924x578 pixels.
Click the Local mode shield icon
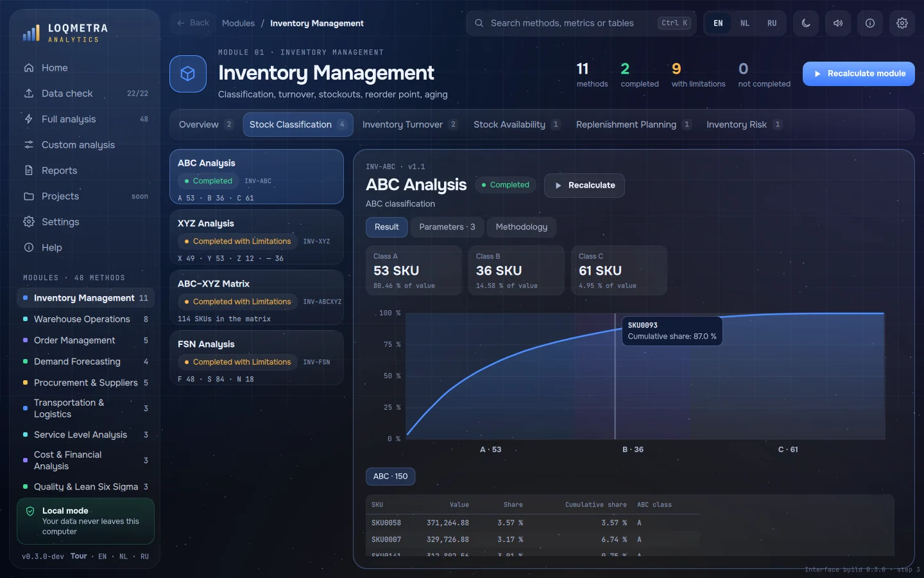[30, 511]
